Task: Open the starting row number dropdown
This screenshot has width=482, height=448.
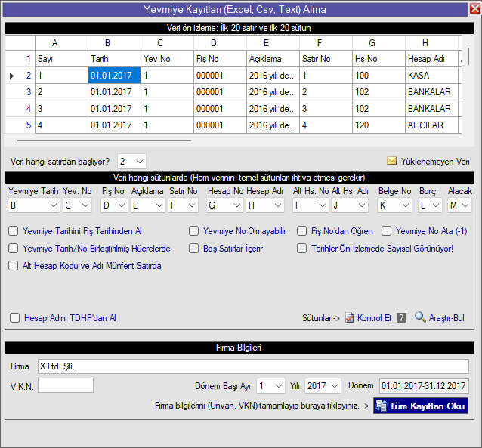Action: coord(139,162)
